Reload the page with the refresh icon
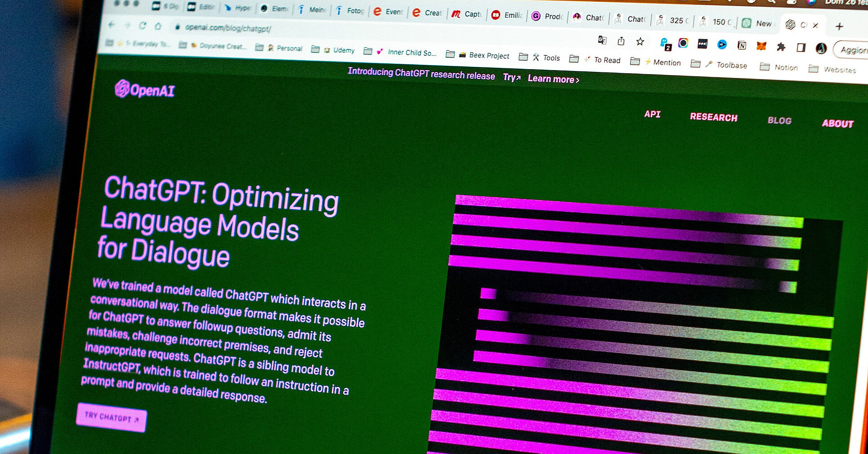Screen dimensions: 868x454 [143, 26]
